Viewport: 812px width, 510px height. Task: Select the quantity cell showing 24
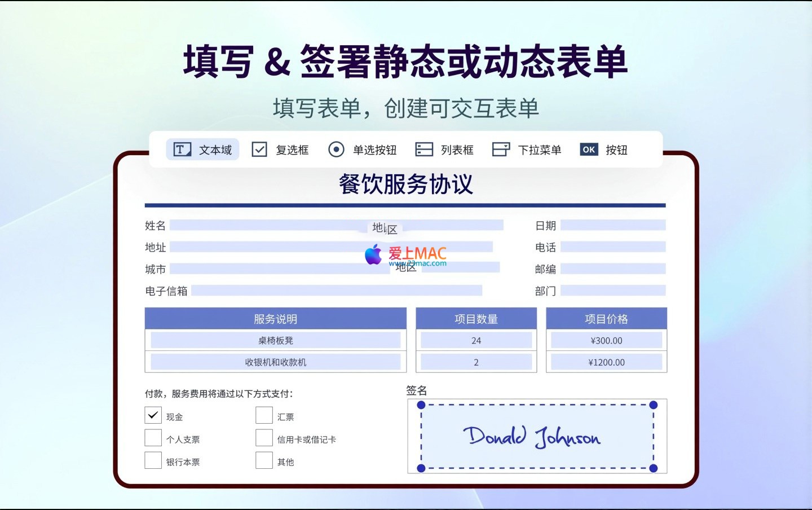click(x=476, y=340)
